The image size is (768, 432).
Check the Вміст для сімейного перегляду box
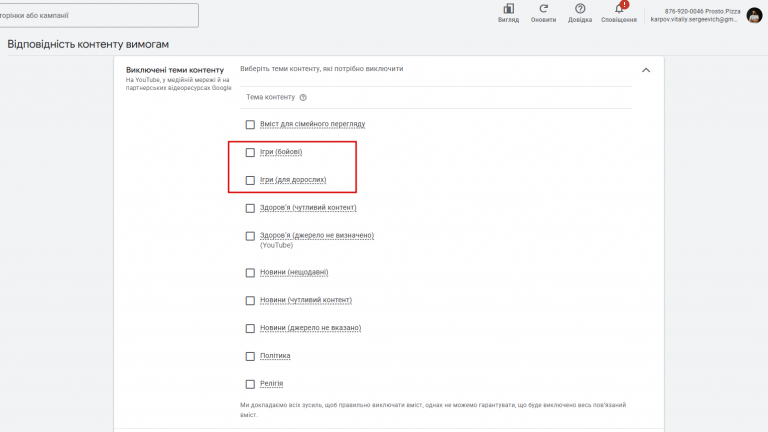click(x=250, y=125)
